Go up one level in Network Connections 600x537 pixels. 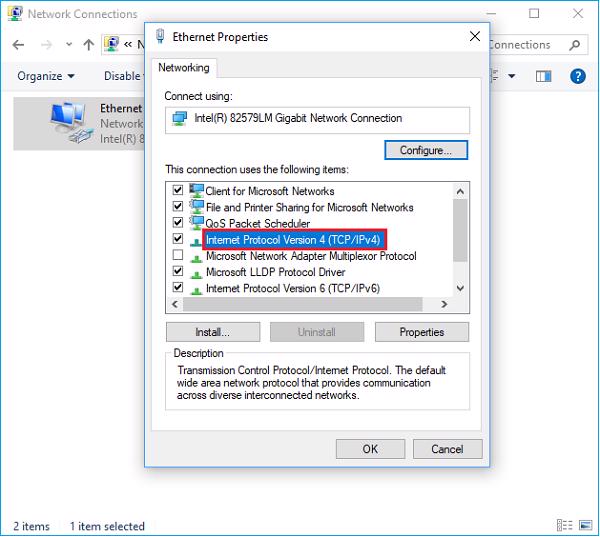[x=88, y=45]
